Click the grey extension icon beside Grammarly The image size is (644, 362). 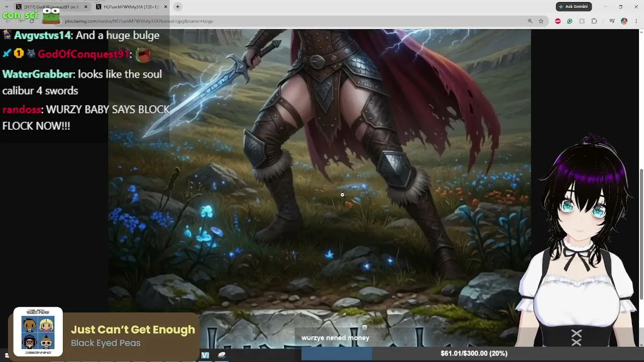coord(582,21)
